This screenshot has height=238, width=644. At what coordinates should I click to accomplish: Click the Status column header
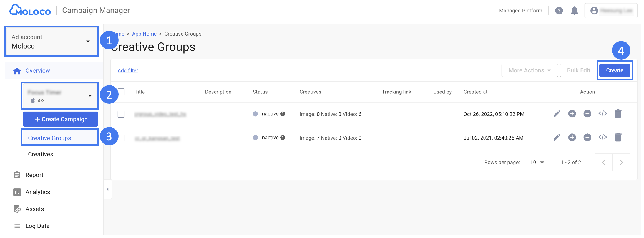click(260, 92)
